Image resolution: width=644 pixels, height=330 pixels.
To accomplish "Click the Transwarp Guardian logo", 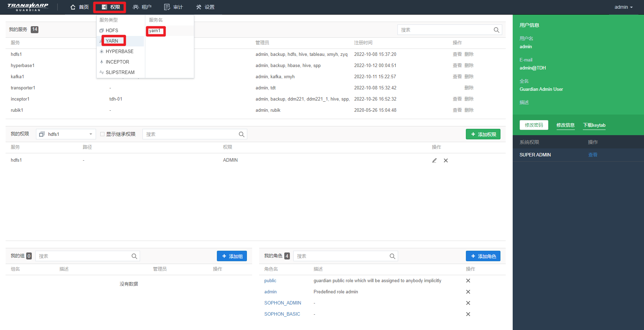I will [28, 7].
